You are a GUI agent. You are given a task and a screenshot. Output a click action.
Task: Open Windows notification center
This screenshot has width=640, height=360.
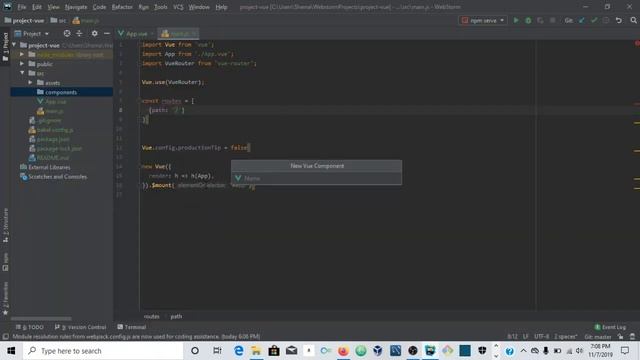625,351
